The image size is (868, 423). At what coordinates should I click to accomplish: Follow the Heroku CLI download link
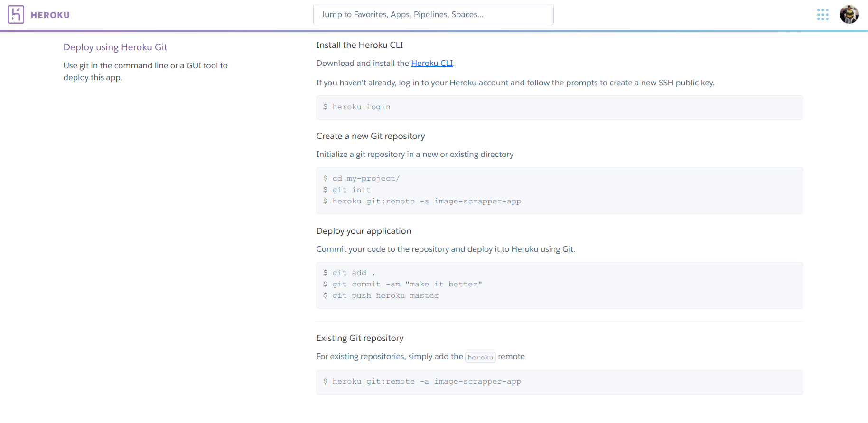(x=432, y=63)
